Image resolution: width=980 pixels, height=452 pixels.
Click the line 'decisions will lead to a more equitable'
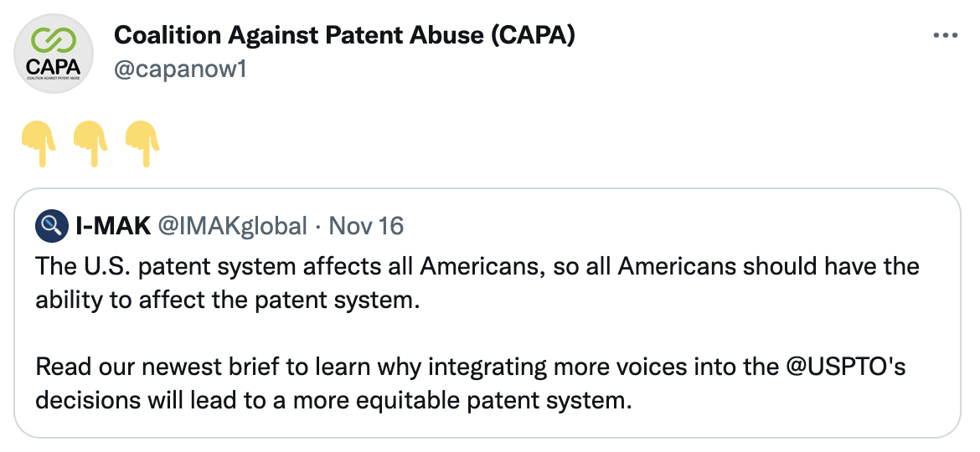(x=333, y=400)
